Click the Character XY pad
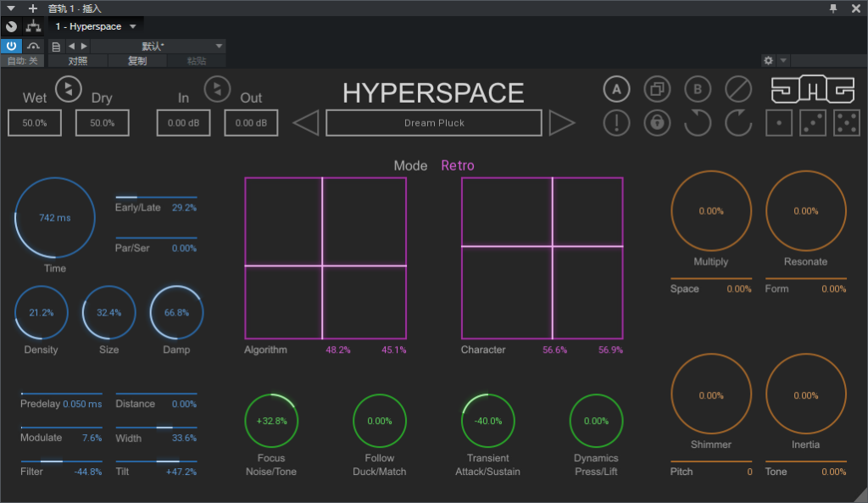This screenshot has width=868, height=503. pyautogui.click(x=542, y=258)
